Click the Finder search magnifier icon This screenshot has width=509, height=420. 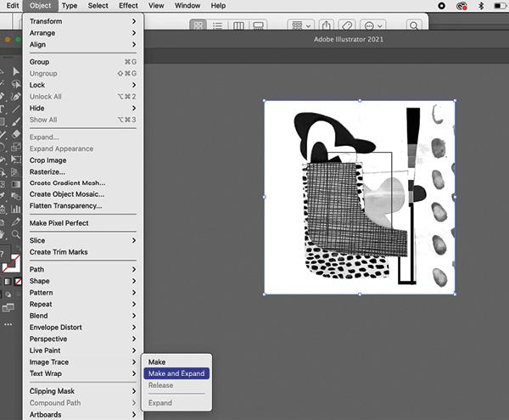[414, 25]
